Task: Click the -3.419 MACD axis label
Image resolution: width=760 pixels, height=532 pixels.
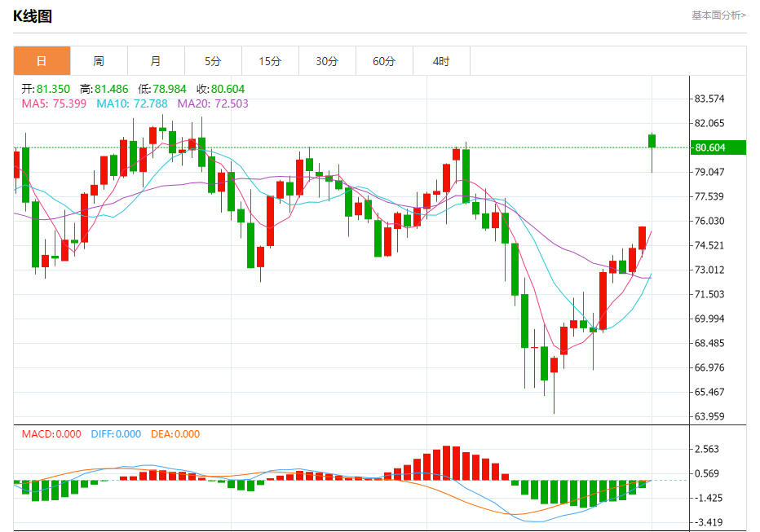Action: [707, 522]
